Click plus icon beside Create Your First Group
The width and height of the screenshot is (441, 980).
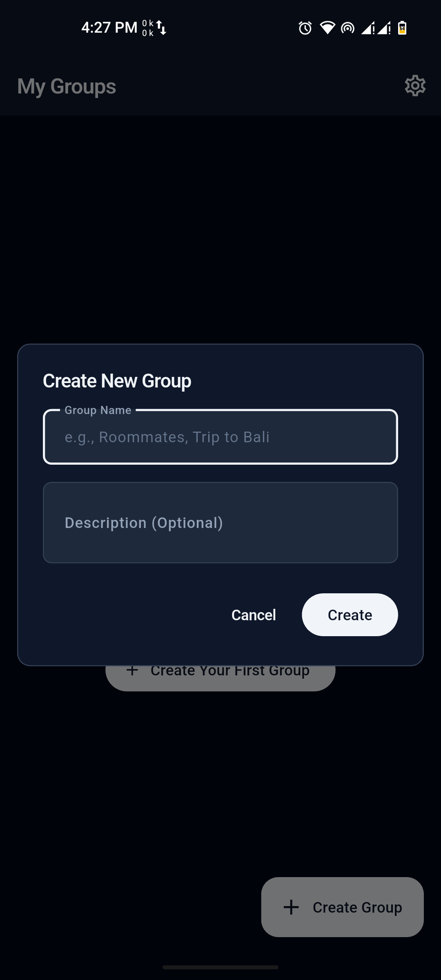(x=132, y=670)
